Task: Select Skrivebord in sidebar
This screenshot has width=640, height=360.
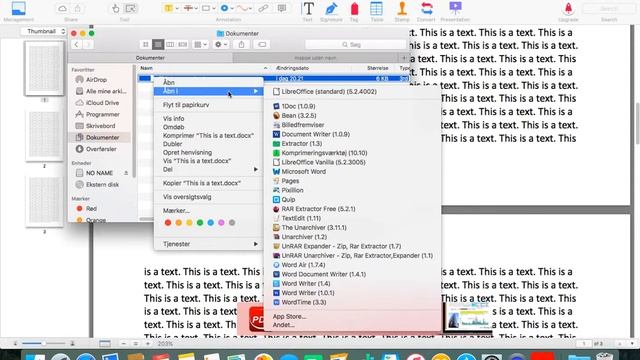Action: (100, 126)
